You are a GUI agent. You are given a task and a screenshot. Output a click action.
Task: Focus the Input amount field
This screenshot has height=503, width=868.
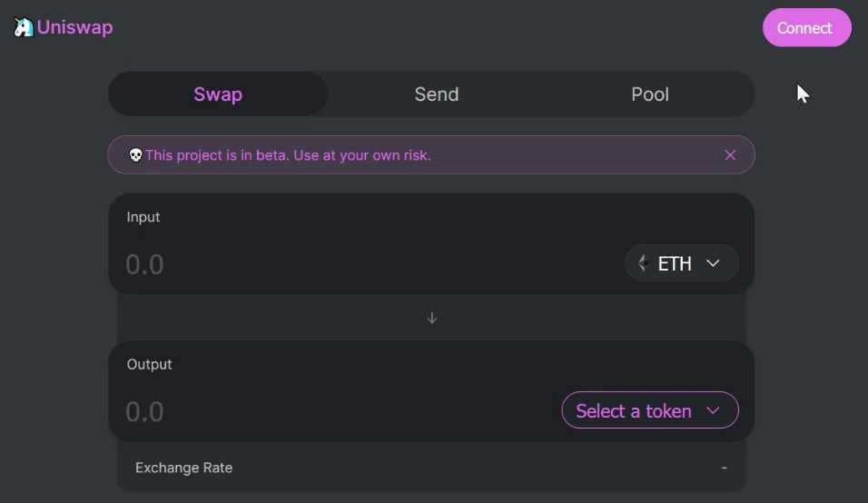point(370,264)
